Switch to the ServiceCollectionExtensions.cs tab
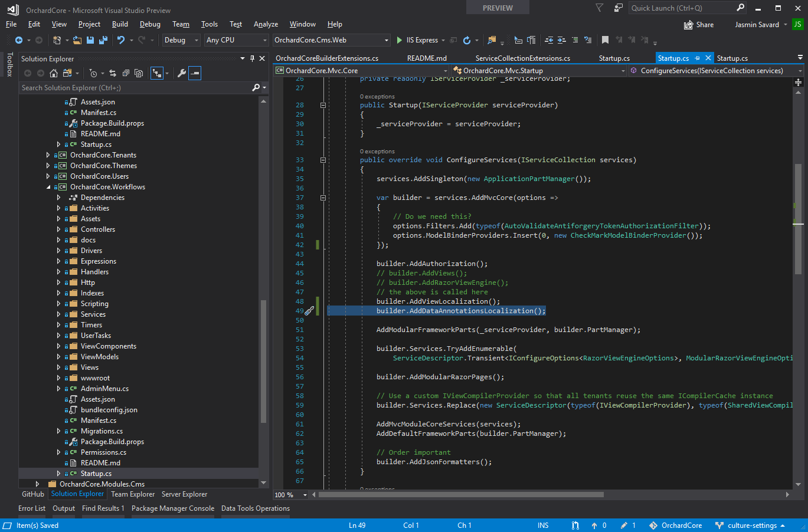 click(x=522, y=58)
